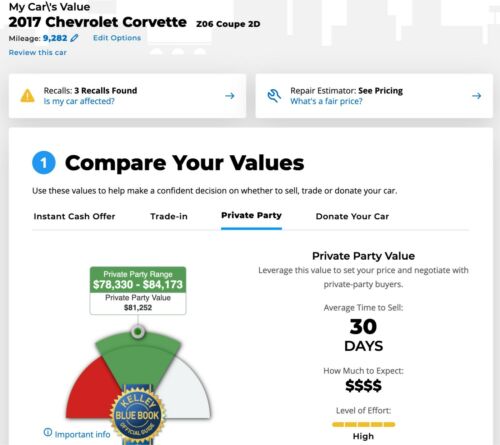
Task: Click the blue number 1 step circle
Action: pos(44,163)
